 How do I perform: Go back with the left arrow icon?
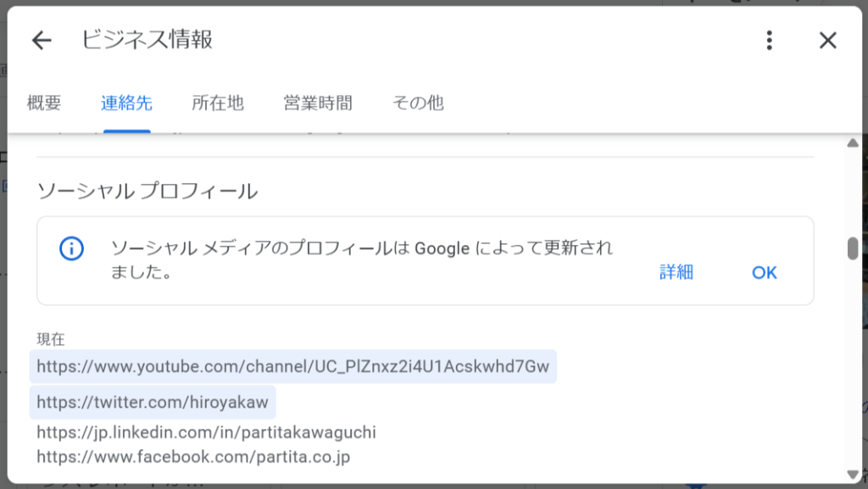point(42,41)
